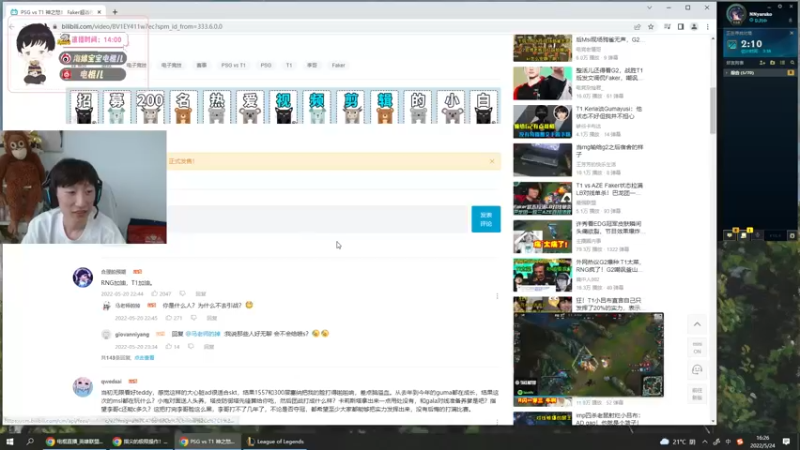
Task: Dislike the 'RNG加油, T1加油' comment
Action: (x=182, y=294)
